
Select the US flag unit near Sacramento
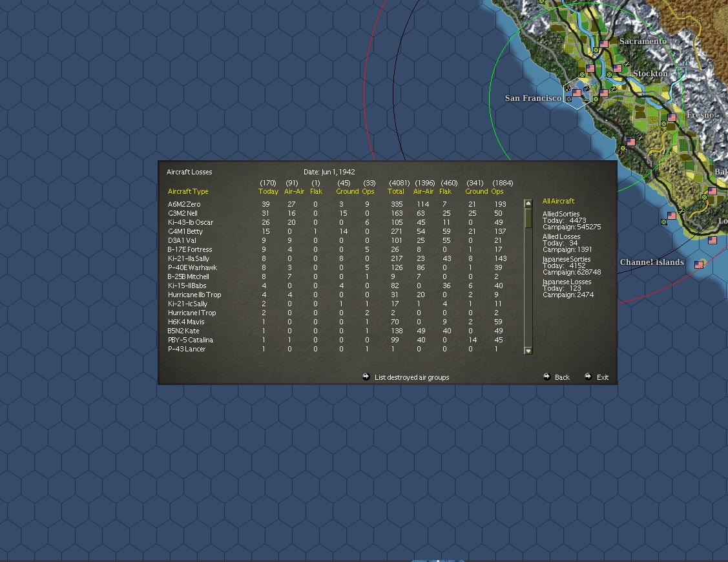pos(604,43)
